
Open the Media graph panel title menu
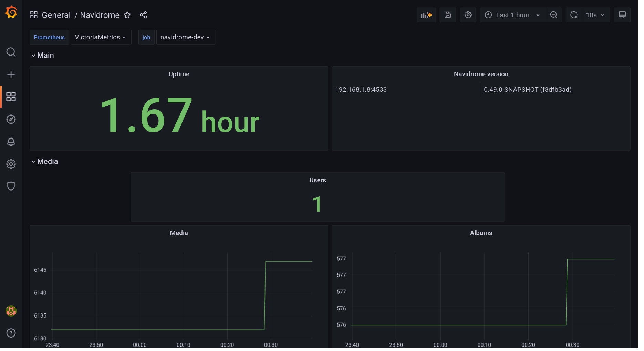click(x=179, y=233)
